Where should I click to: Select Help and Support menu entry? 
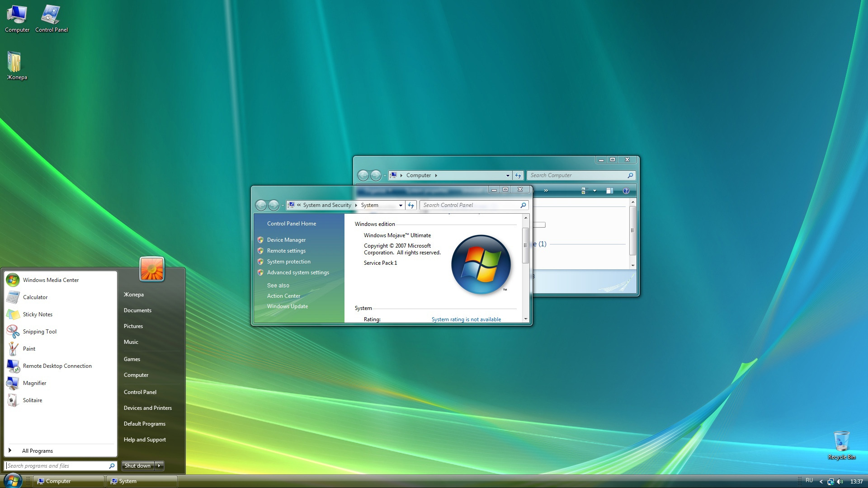[145, 440]
